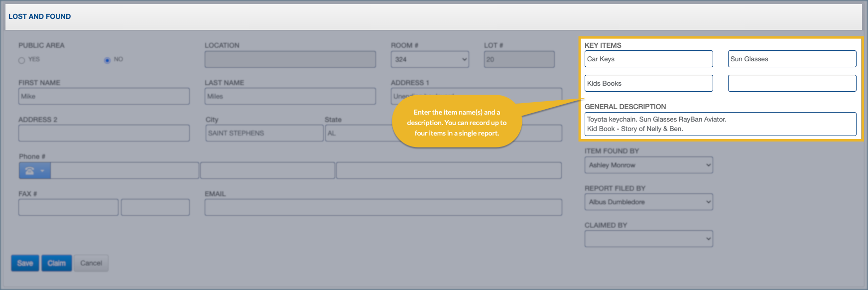
Task: Expand the Item Found By dropdown
Action: [648, 165]
